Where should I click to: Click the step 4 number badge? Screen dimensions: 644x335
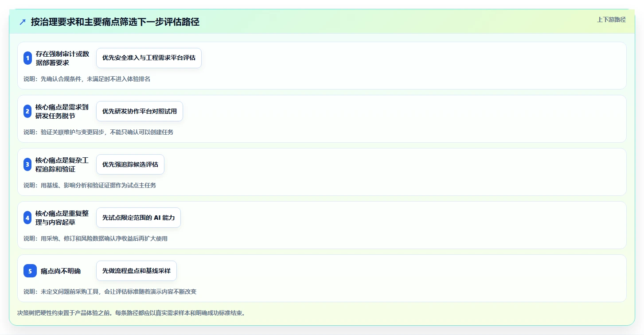(27, 218)
